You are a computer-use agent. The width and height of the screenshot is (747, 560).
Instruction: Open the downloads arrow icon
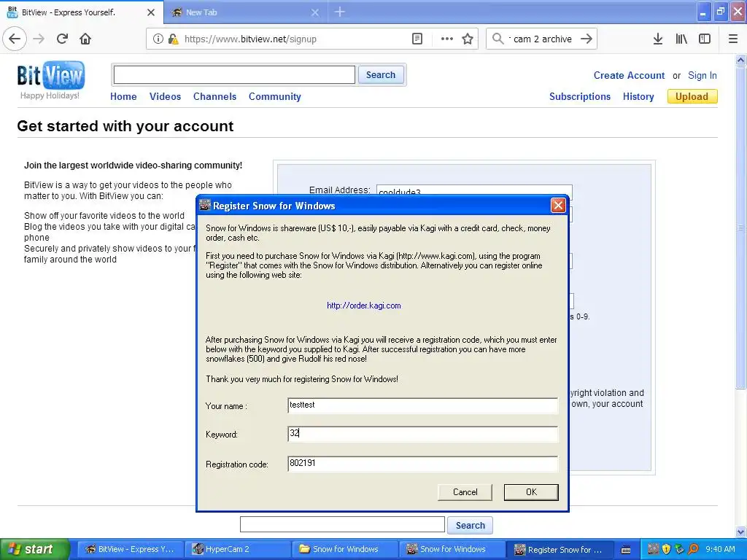click(658, 39)
